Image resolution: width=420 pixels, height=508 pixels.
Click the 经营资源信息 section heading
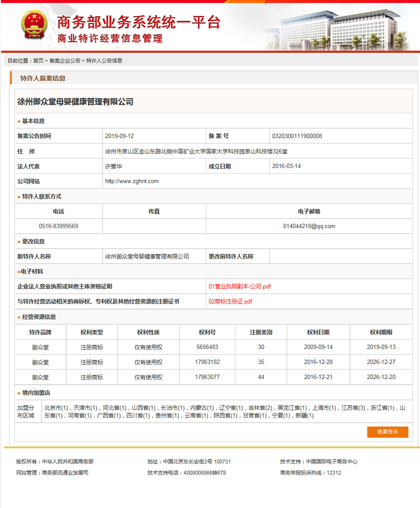(39, 317)
